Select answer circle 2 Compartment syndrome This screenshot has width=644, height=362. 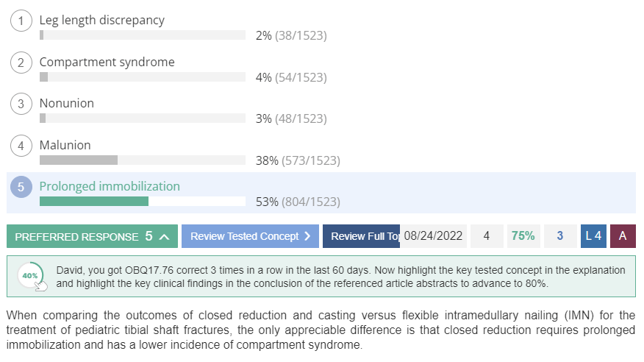[x=21, y=63]
